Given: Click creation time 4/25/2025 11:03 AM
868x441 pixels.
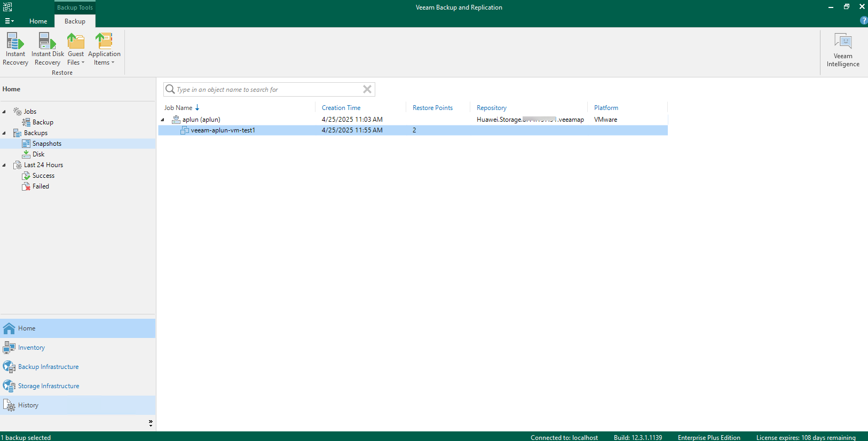Looking at the screenshot, I should (x=352, y=120).
